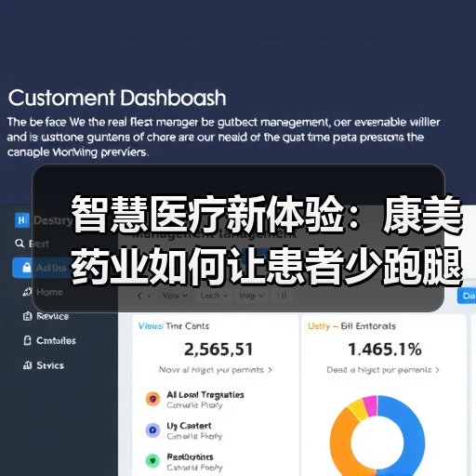Follow the arrow link under 2,565,51

tap(216, 370)
